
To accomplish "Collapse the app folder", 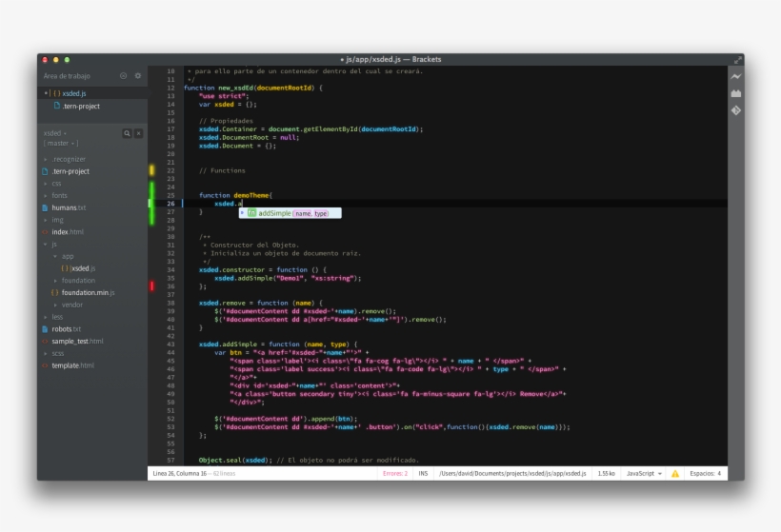I will pyautogui.click(x=55, y=256).
